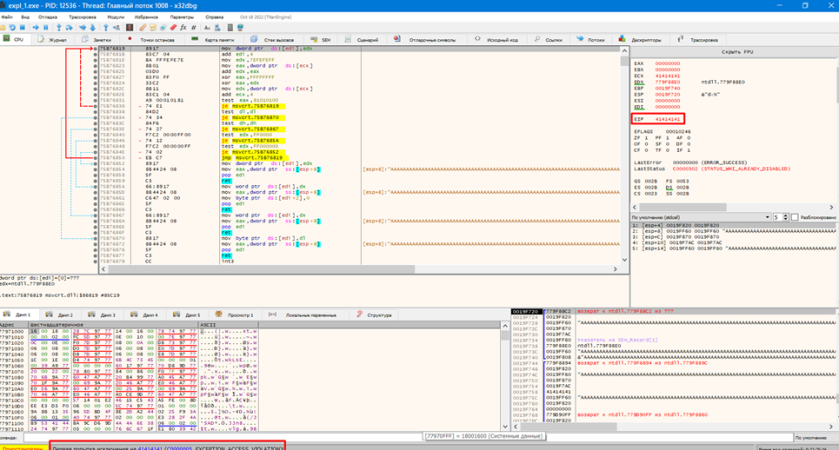Open the Стек вызовов tab
Screen dimensions: 839x450
tap(277, 39)
